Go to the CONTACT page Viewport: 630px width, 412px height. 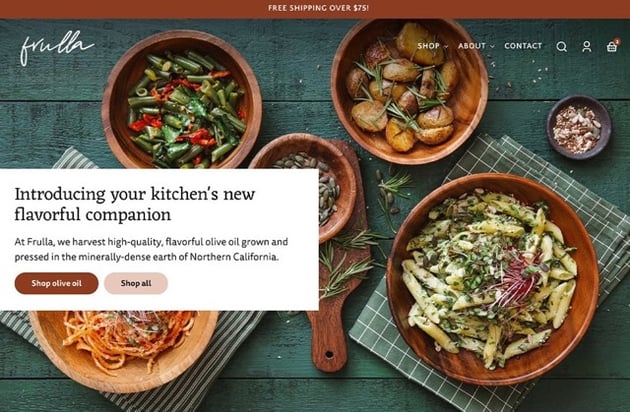523,46
